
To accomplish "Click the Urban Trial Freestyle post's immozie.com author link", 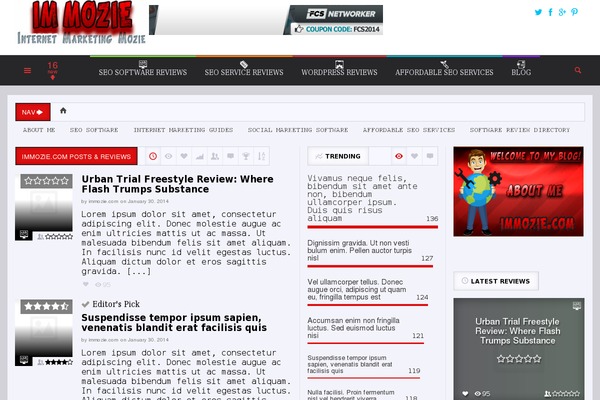I will tap(103, 201).
